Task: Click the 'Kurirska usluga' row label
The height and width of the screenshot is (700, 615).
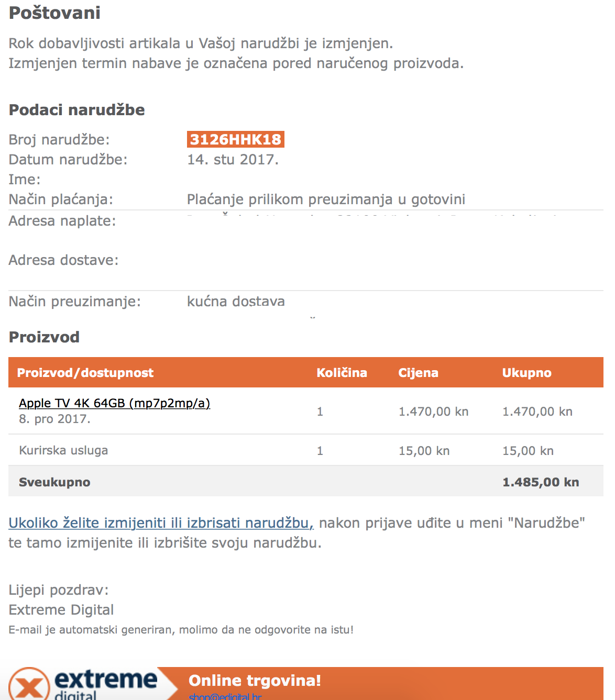Action: pos(63,450)
